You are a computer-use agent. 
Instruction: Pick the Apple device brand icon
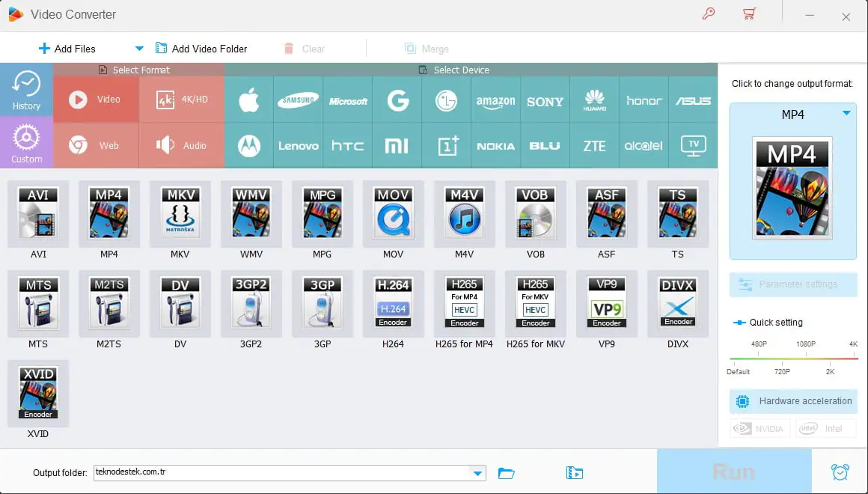pyautogui.click(x=248, y=101)
